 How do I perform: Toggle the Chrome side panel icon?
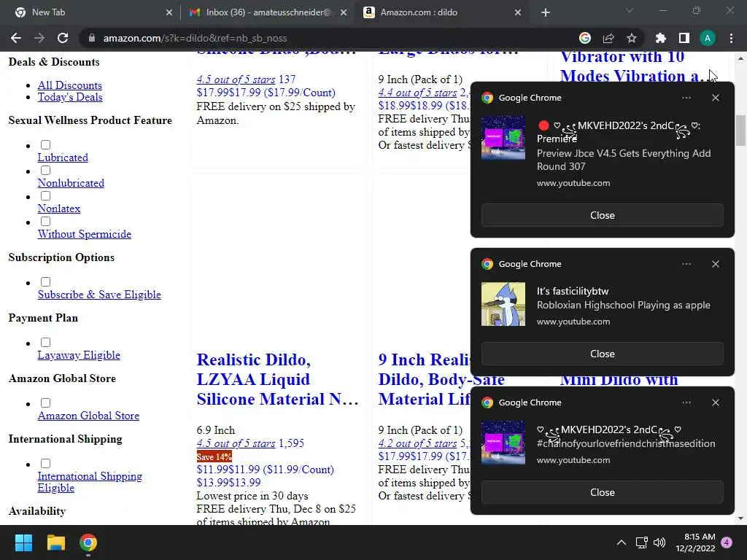point(684,38)
